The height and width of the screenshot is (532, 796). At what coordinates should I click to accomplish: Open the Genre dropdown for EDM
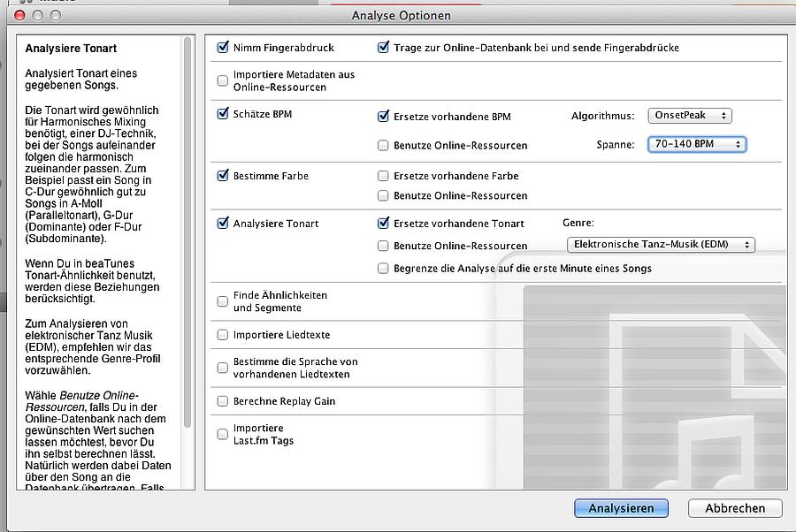pyautogui.click(x=661, y=245)
